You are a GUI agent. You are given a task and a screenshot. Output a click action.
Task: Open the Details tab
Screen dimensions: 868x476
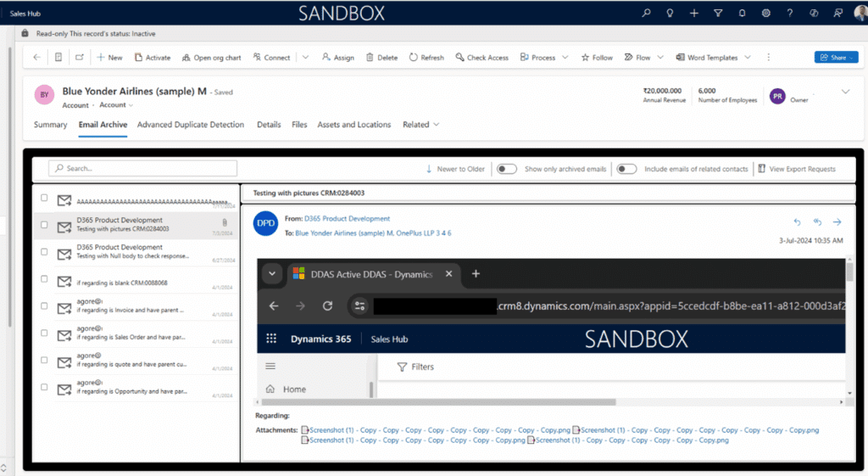(269, 125)
